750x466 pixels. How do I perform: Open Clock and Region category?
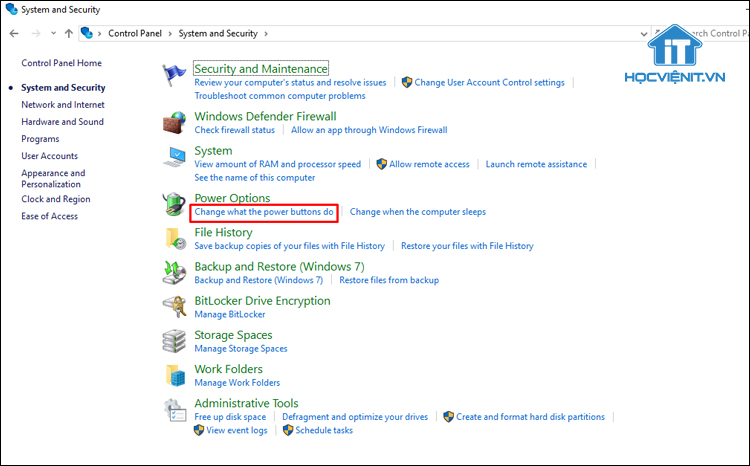(x=55, y=199)
